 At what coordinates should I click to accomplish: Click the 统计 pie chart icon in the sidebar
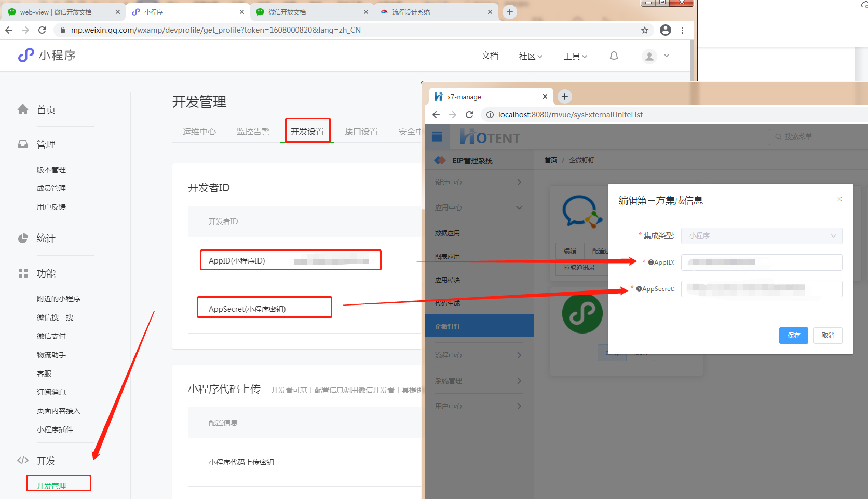(x=23, y=239)
